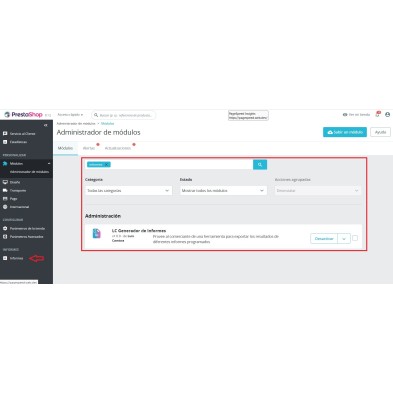The height and width of the screenshot is (393, 393).
Task: Open the Acceso rápido dropdown
Action: click(70, 115)
